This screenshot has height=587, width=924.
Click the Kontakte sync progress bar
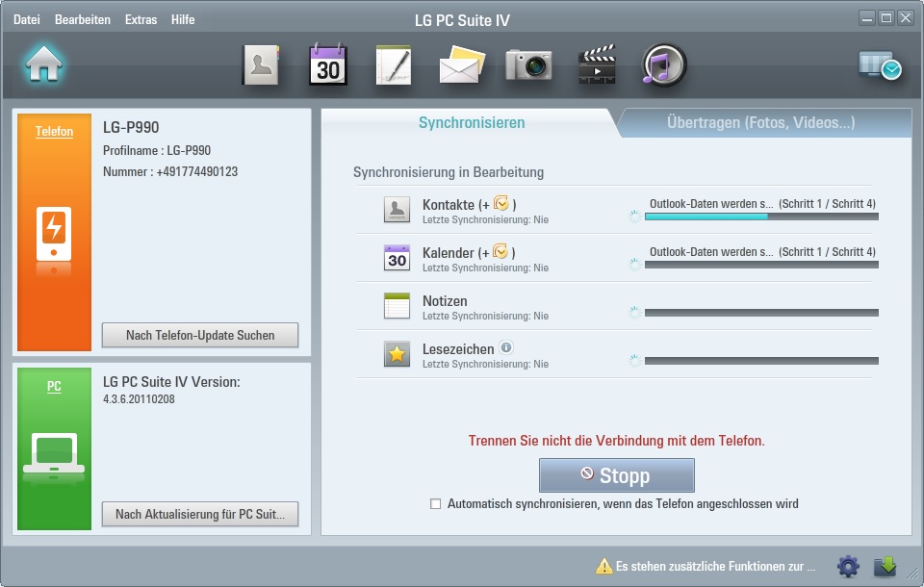(x=760, y=217)
